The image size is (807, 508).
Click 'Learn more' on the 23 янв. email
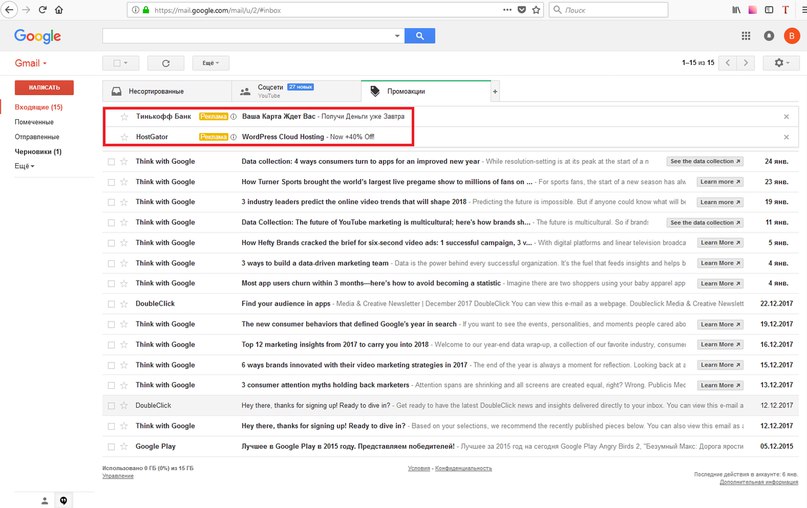pos(720,182)
